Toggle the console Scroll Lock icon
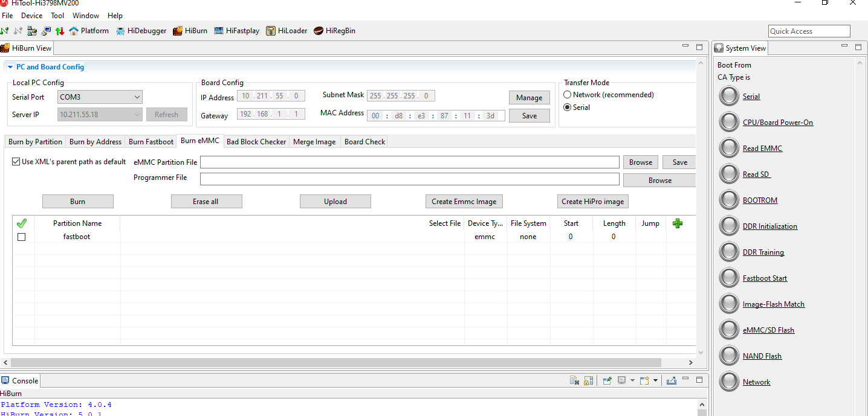The width and height of the screenshot is (868, 416). [588, 380]
